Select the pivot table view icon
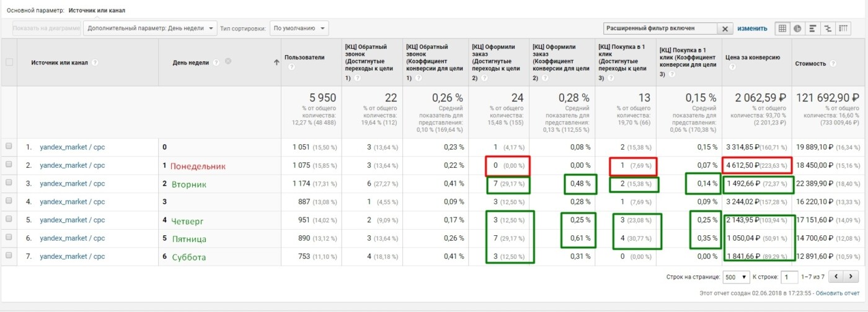The height and width of the screenshot is (312, 868). [843, 28]
